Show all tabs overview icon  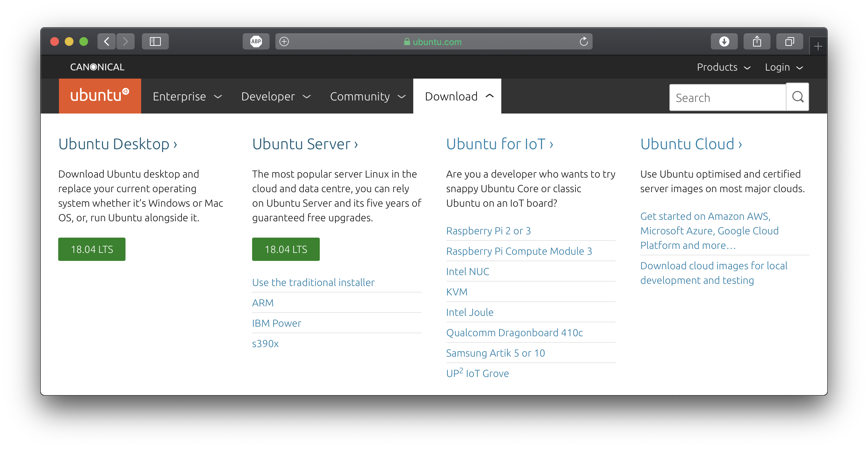click(x=789, y=41)
